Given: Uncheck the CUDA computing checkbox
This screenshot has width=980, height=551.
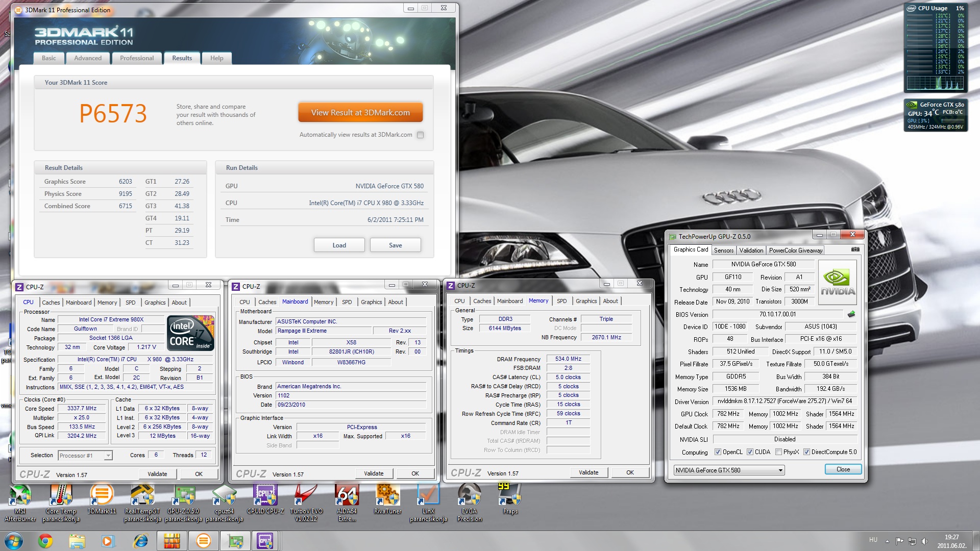Looking at the screenshot, I should pos(750,452).
